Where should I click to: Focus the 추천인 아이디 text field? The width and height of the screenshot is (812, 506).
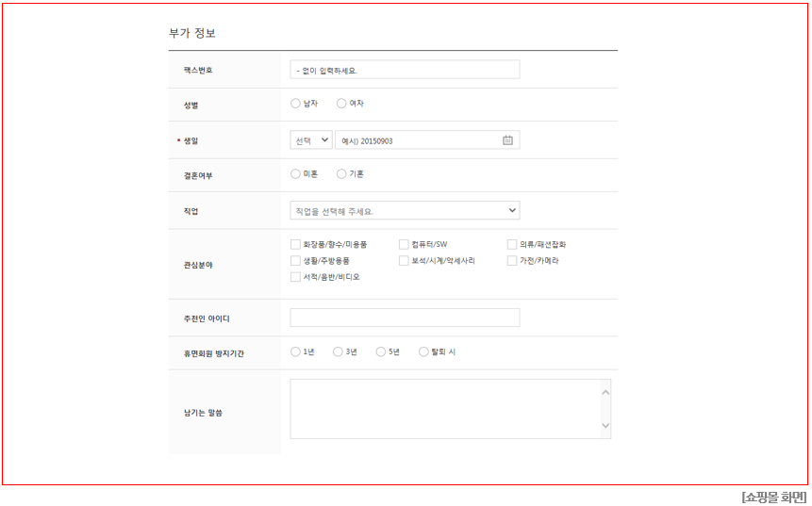click(x=405, y=318)
